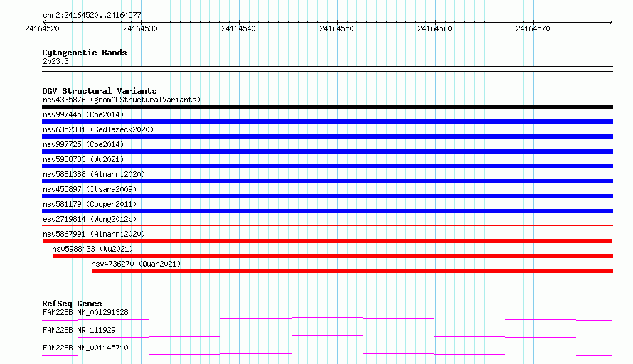The height and width of the screenshot is (364, 633).
Task: Click the red bar under nsv5867991
Action: (x=327, y=241)
